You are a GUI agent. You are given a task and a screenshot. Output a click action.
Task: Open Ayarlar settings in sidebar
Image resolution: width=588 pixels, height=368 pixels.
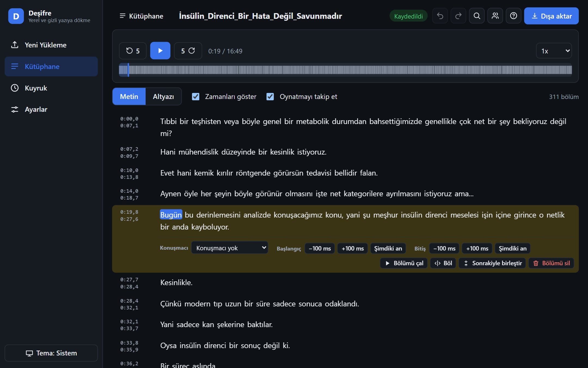coord(51,109)
